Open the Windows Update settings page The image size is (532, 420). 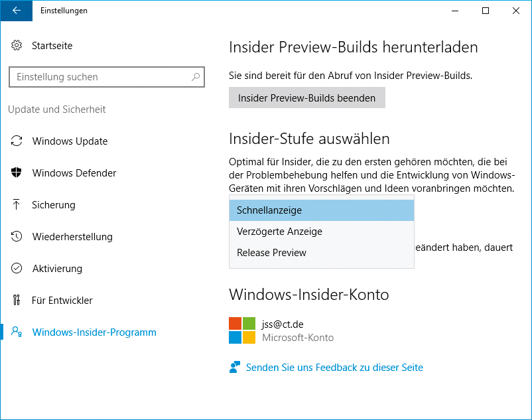(70, 141)
